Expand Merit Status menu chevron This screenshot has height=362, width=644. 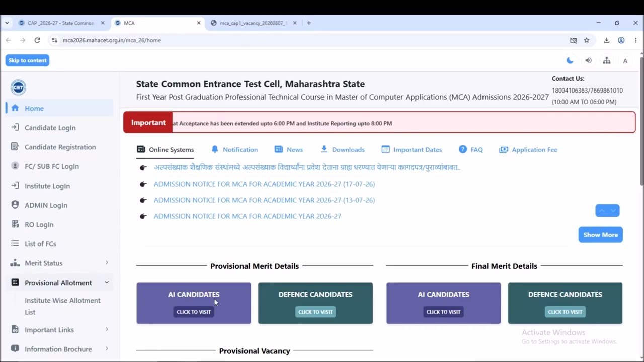point(107,263)
